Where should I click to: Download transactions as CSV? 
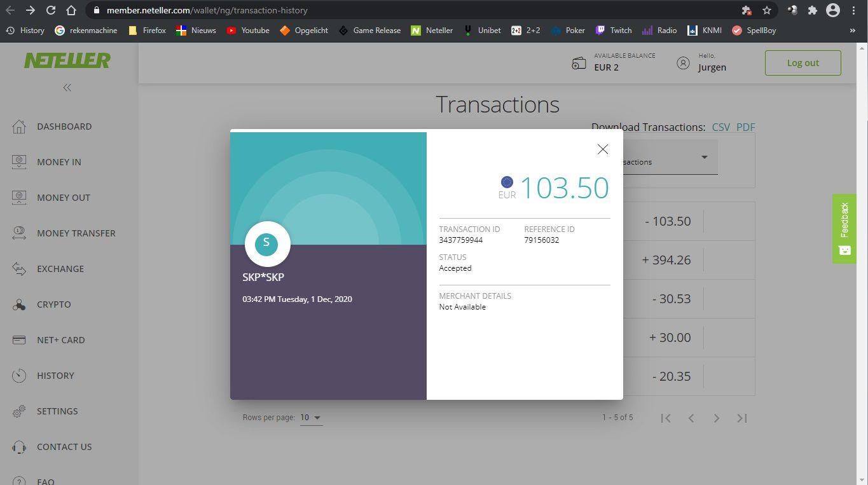(x=721, y=127)
